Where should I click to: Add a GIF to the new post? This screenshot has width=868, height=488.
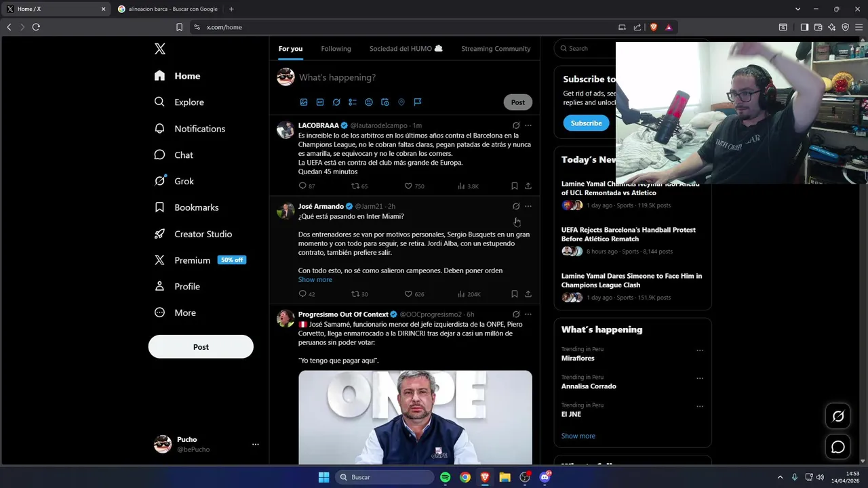(320, 102)
